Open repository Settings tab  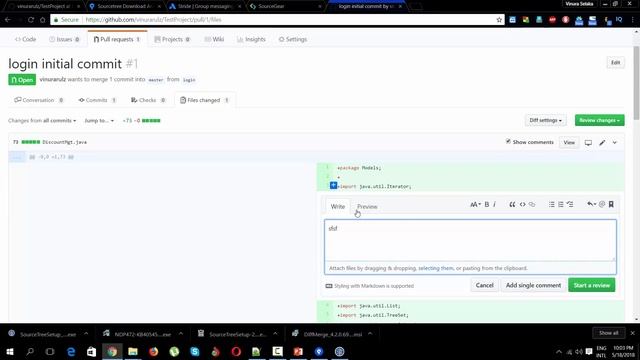tap(293, 39)
